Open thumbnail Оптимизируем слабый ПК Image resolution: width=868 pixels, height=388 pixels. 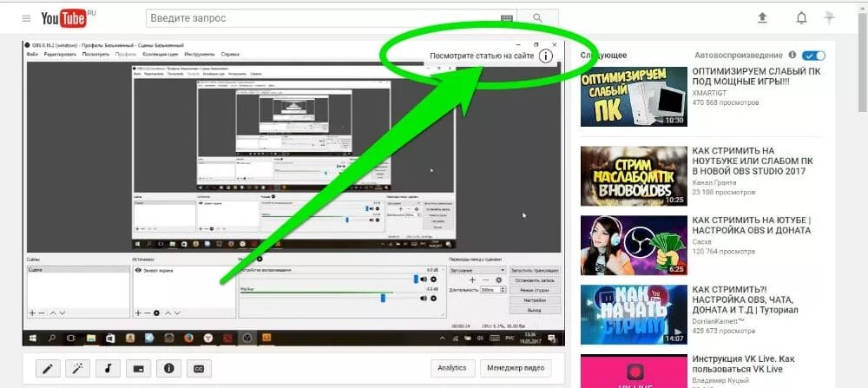click(634, 97)
